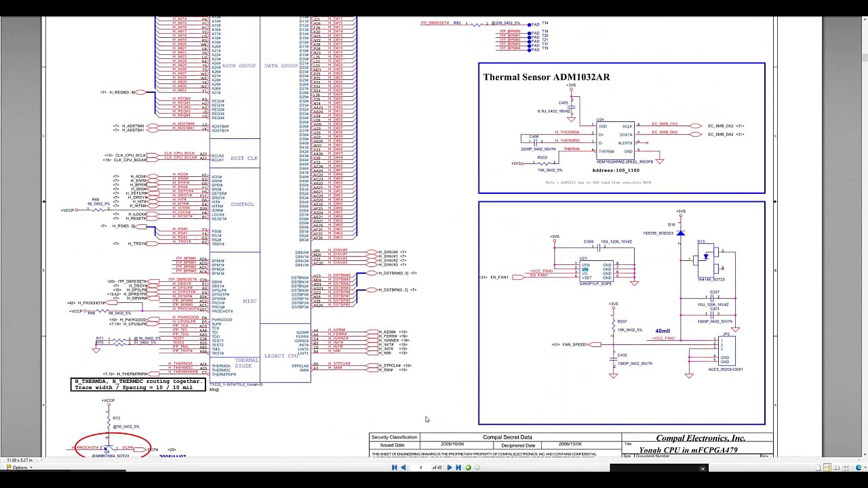Click the 'H_REQ#[0..4]' bus label

click(122, 92)
